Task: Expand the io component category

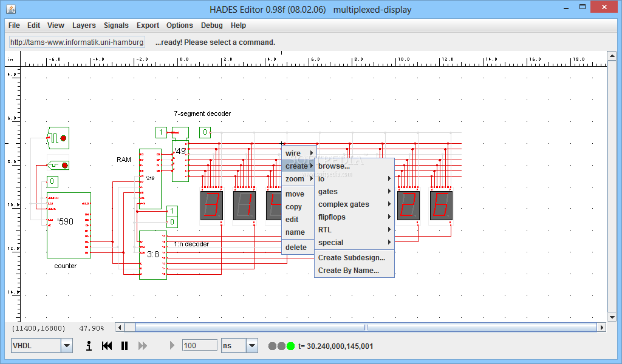Action: point(354,178)
